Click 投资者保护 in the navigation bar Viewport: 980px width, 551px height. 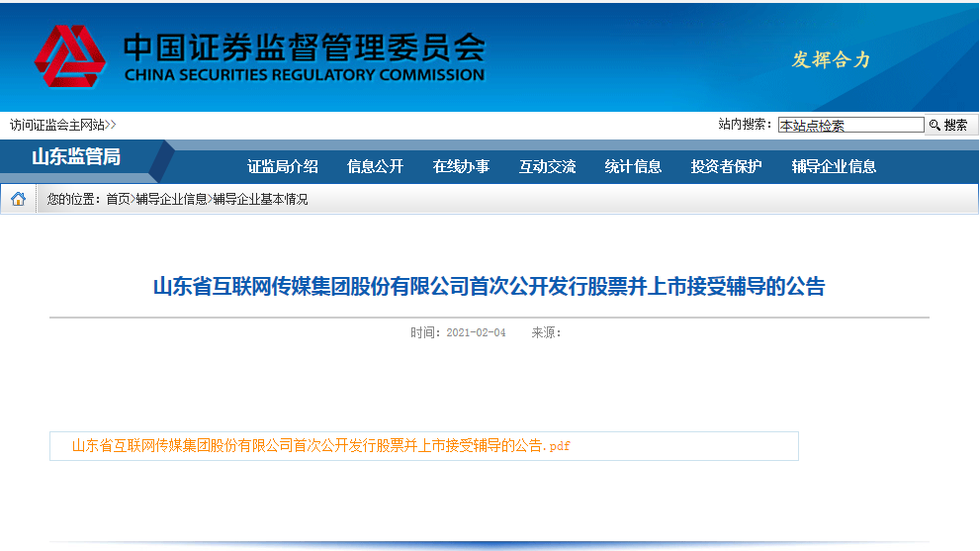pos(727,166)
